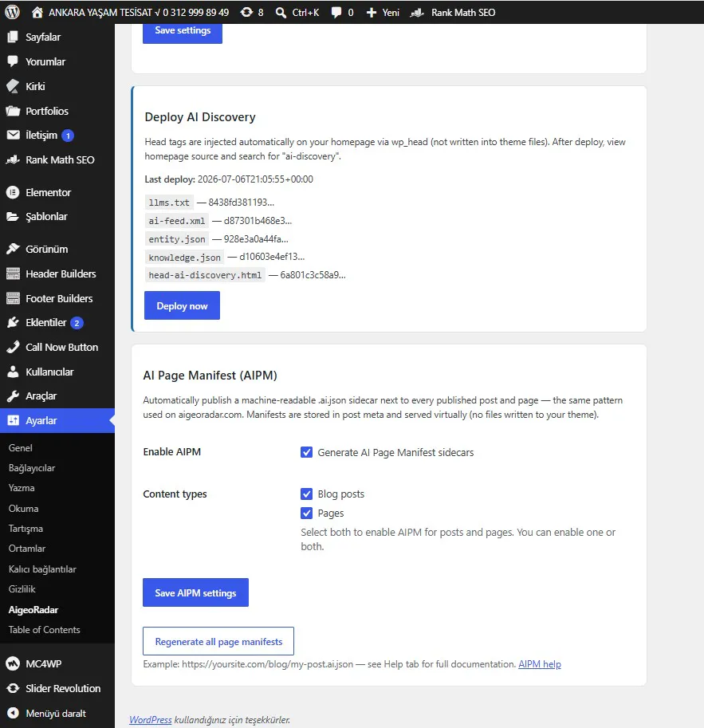This screenshot has width=704, height=728.
Task: Click the Kirki icon in sidebar
Action: click(x=13, y=86)
